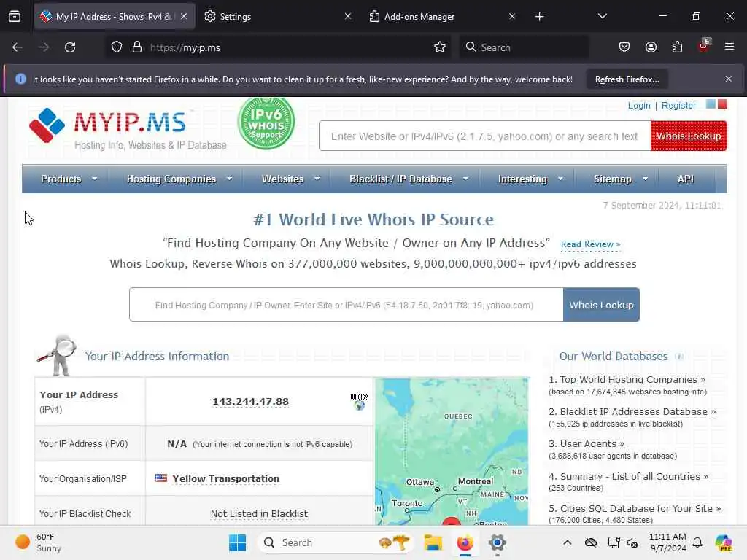Screen dimensions: 747x560
Task: Dismiss the Refresh Firefox notification bar
Action: (x=729, y=79)
